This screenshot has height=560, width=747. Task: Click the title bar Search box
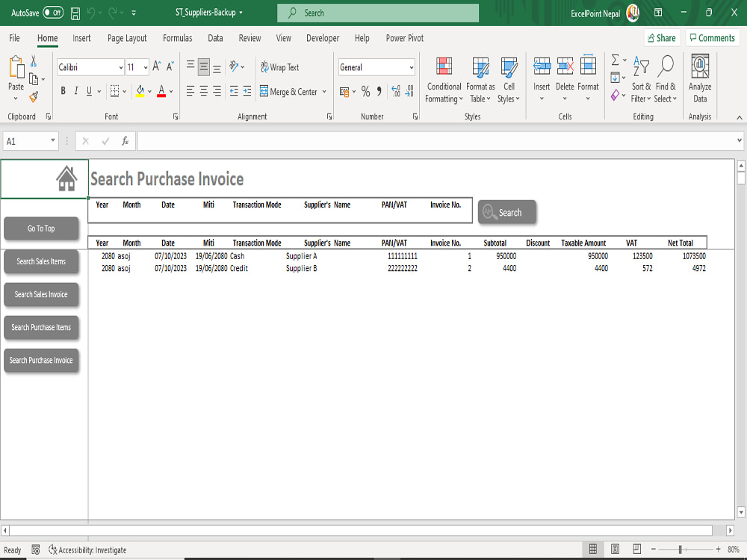click(378, 13)
